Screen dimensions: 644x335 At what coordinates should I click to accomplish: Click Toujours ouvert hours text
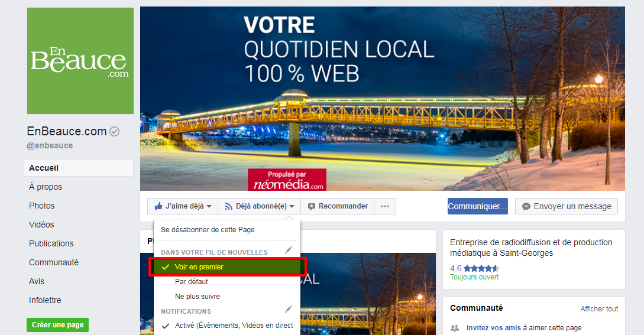point(474,277)
